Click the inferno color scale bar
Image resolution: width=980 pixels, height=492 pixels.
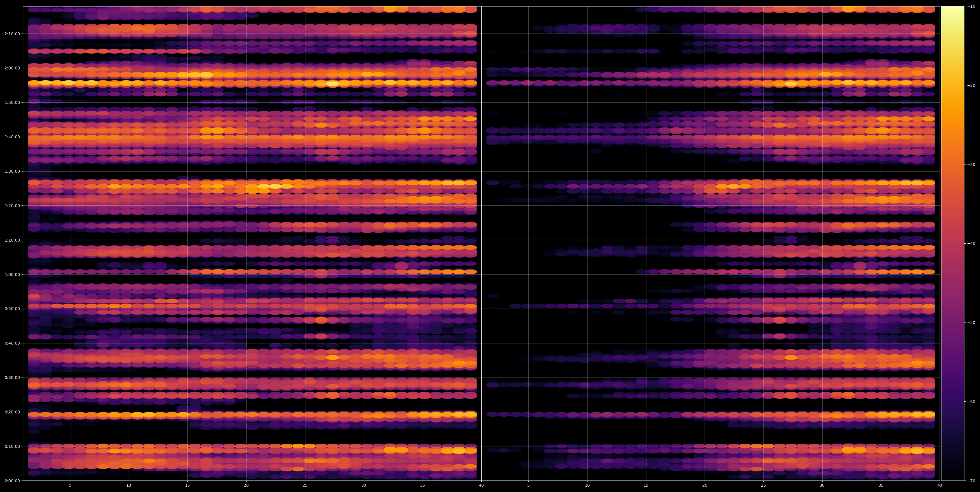tap(953, 244)
